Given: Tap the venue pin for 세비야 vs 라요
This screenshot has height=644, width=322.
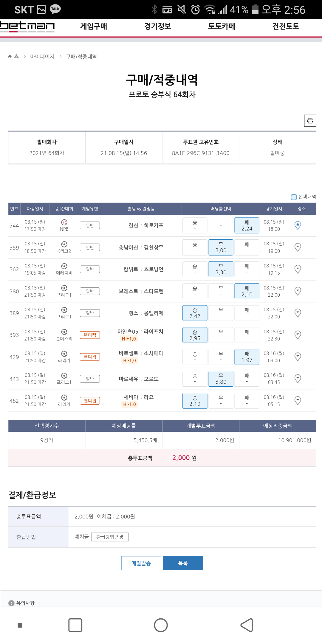Looking at the screenshot, I should pyautogui.click(x=298, y=400).
